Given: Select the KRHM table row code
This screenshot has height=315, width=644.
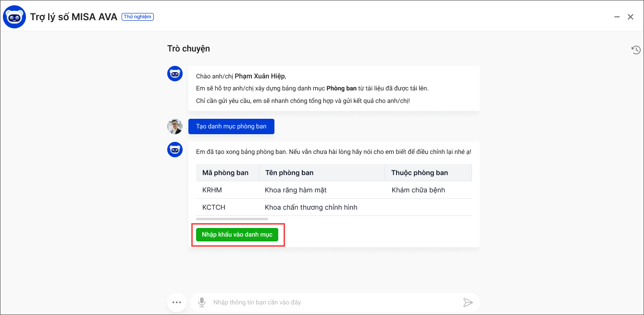Looking at the screenshot, I should click(212, 190).
